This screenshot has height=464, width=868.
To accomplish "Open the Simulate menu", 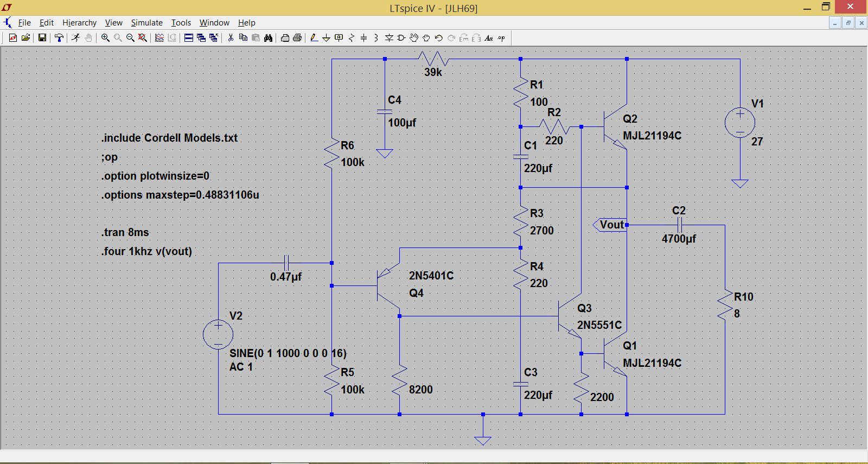I will (x=146, y=23).
